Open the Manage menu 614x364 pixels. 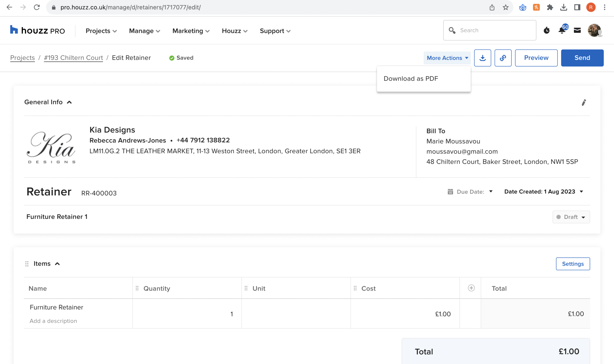click(x=144, y=31)
